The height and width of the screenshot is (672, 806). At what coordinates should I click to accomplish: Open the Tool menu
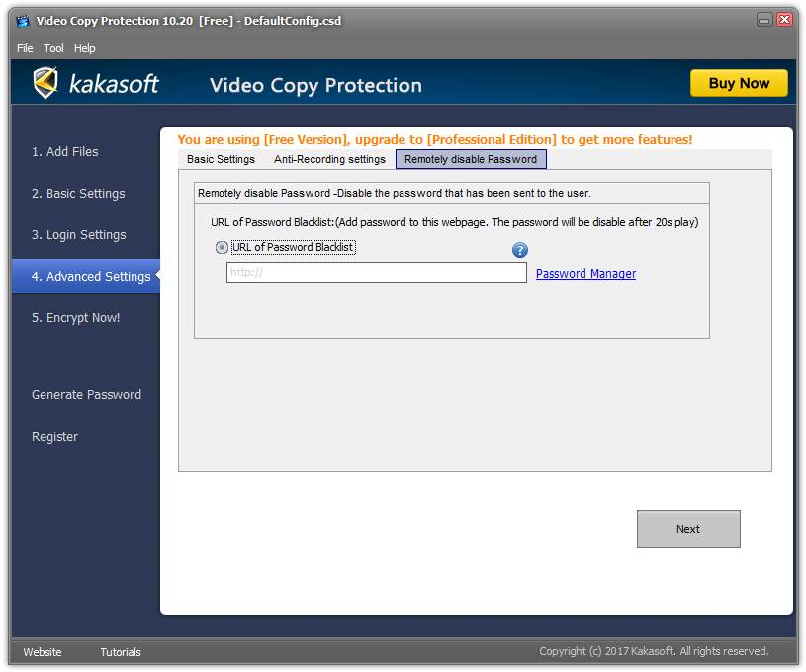click(53, 48)
